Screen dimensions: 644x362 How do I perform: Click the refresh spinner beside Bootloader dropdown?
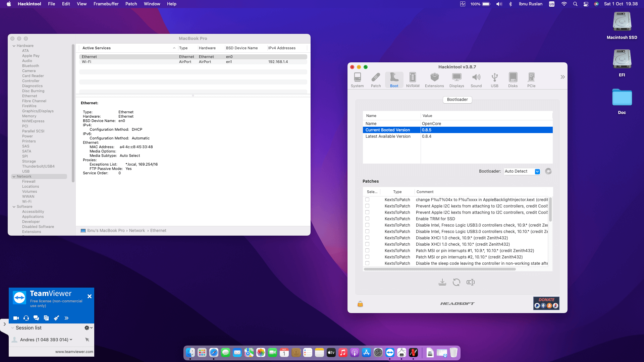(548, 171)
